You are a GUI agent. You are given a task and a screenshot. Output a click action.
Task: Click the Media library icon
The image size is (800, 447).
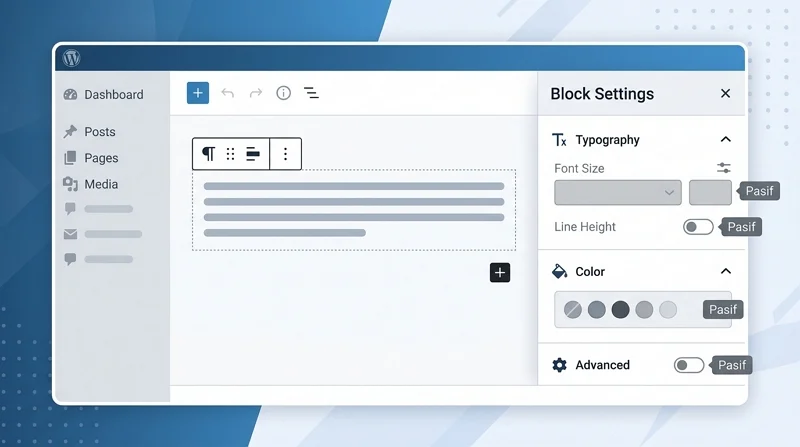[70, 184]
